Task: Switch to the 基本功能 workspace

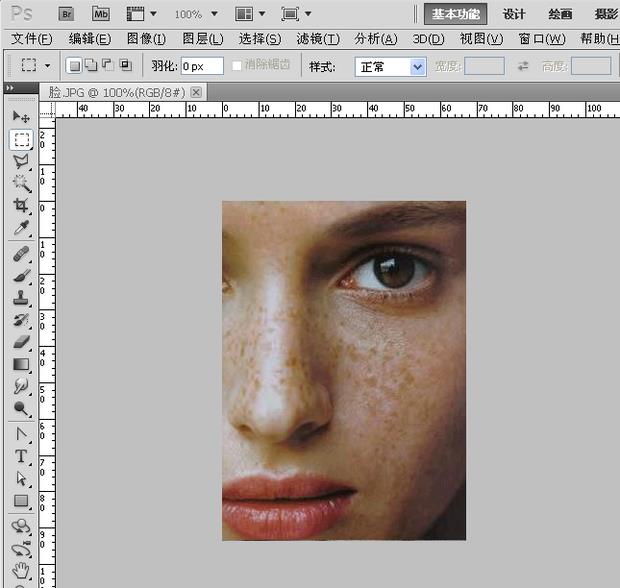Action: (x=455, y=14)
